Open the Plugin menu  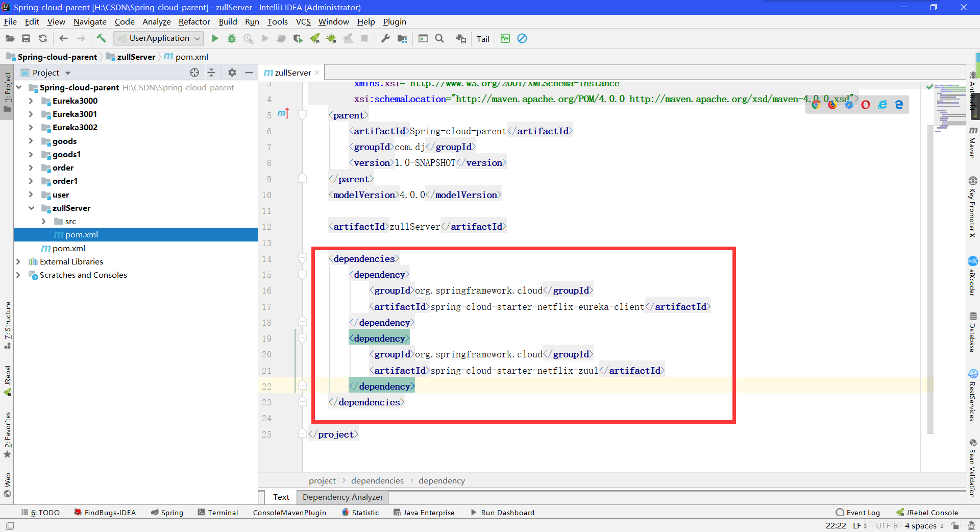point(395,21)
